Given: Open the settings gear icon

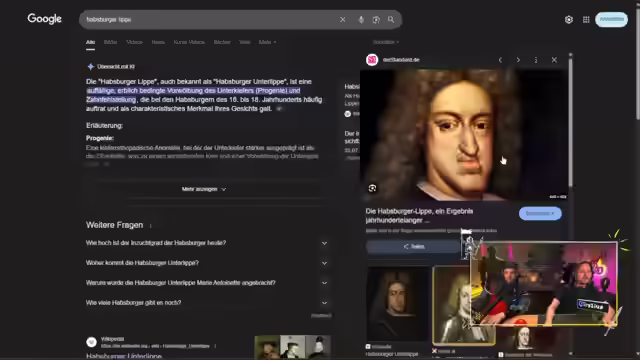Looking at the screenshot, I should point(569,20).
